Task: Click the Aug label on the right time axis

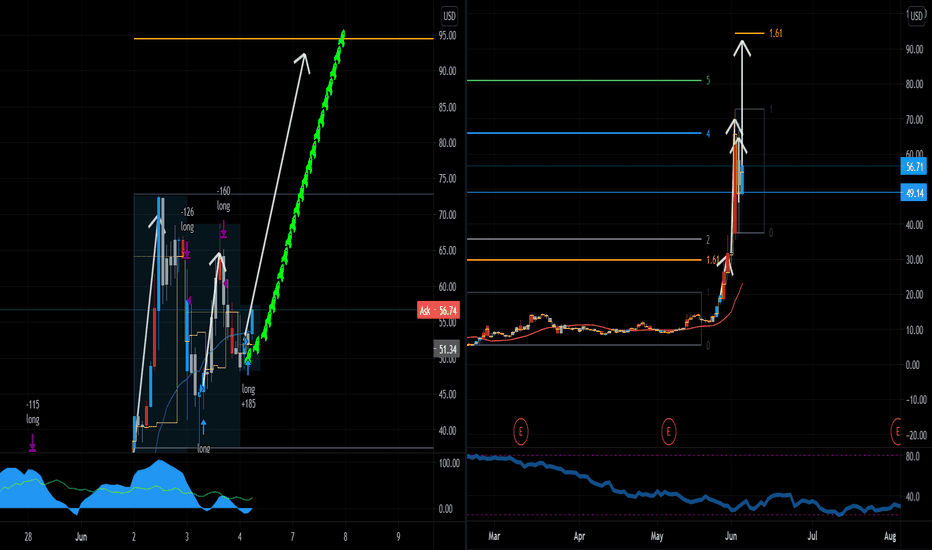Action: (x=890, y=536)
